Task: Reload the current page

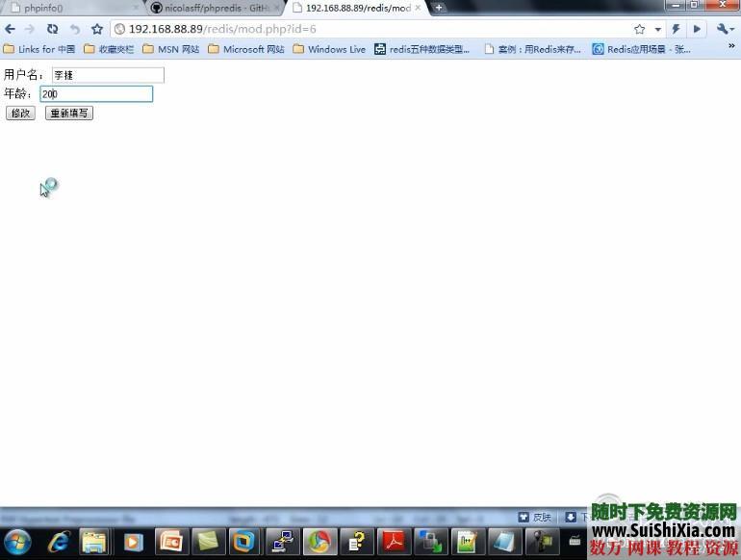Action: click(x=52, y=29)
